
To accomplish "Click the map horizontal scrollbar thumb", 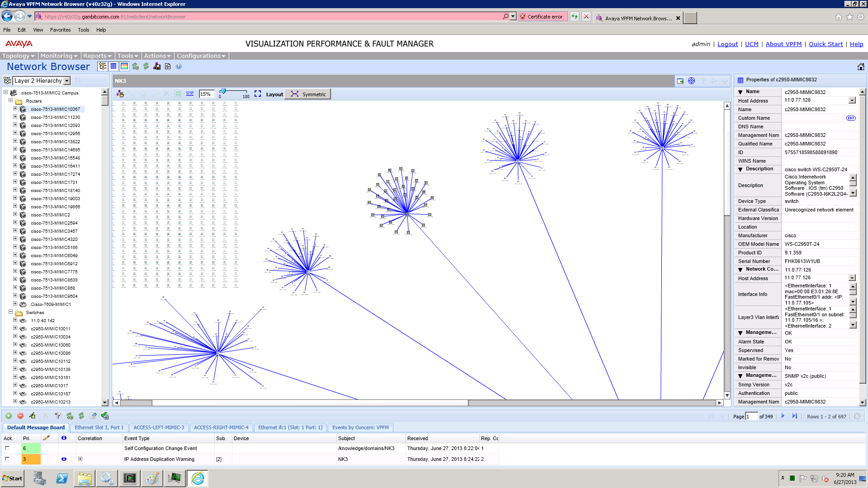I will 310,403.
